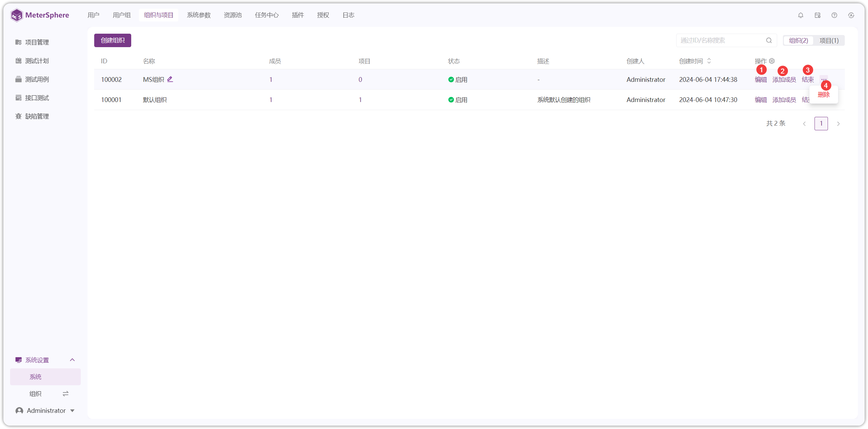This screenshot has width=868, height=429.
Task: Click the top-right language/account circle icon
Action: click(x=851, y=15)
